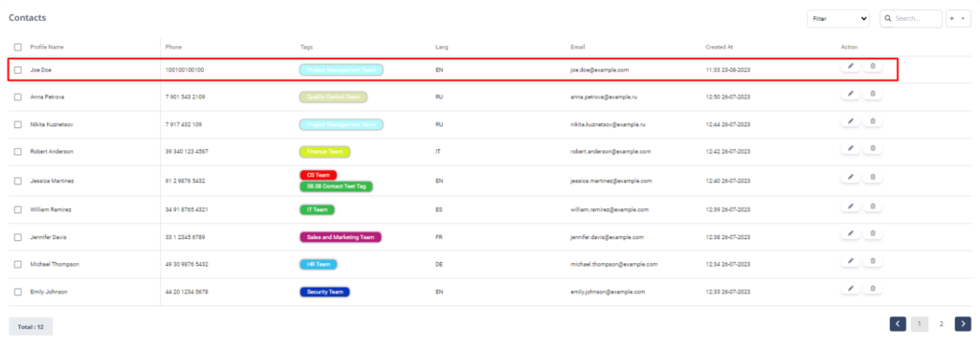Edit Jennifer Davis's contact
This screenshot has width=980, height=349.
(850, 233)
